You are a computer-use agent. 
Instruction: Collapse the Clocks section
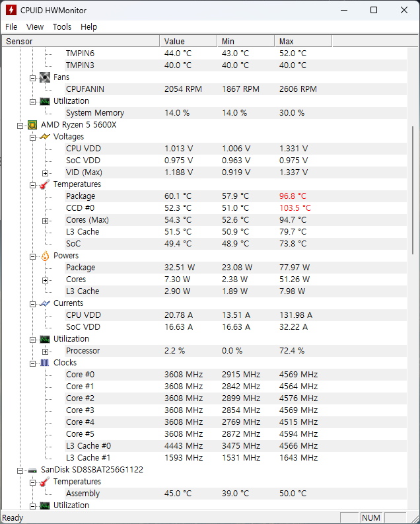(33, 363)
